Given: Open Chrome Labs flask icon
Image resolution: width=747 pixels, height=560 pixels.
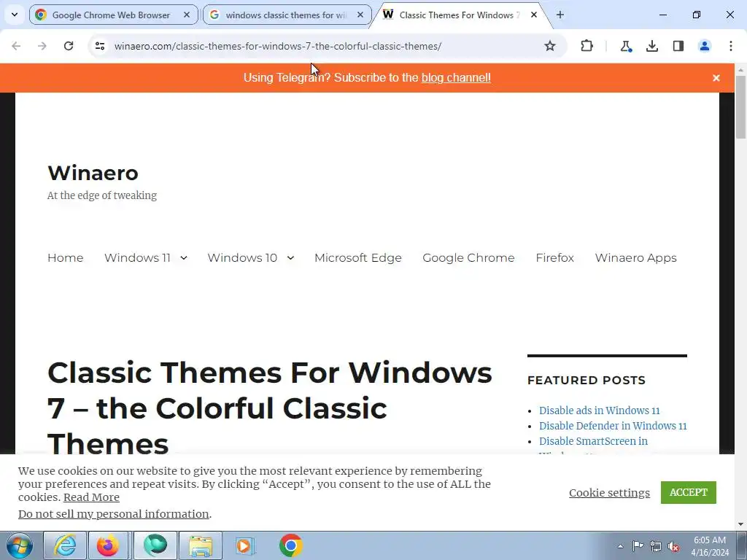Looking at the screenshot, I should tap(625, 46).
